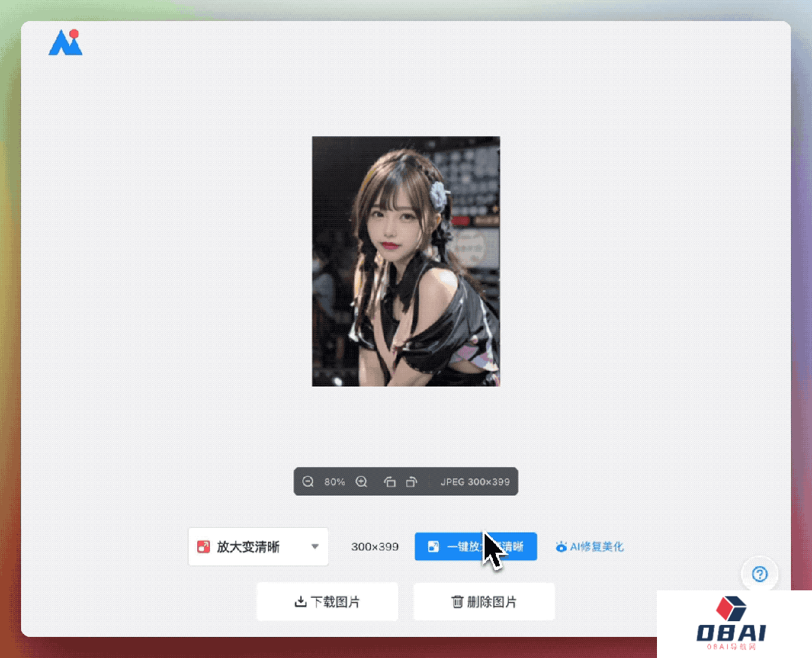This screenshot has height=658, width=812.
Task: Click the trash can icon
Action: [457, 602]
